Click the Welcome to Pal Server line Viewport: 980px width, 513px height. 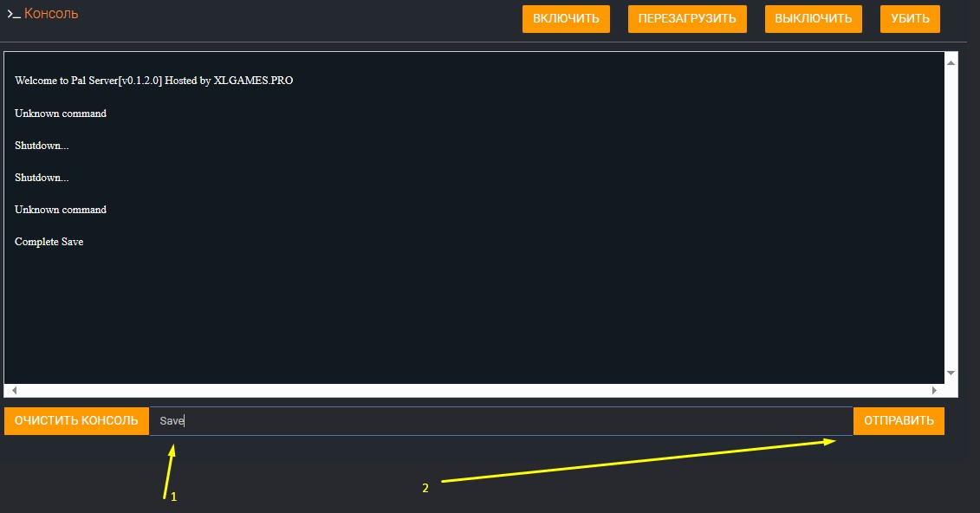click(x=153, y=81)
